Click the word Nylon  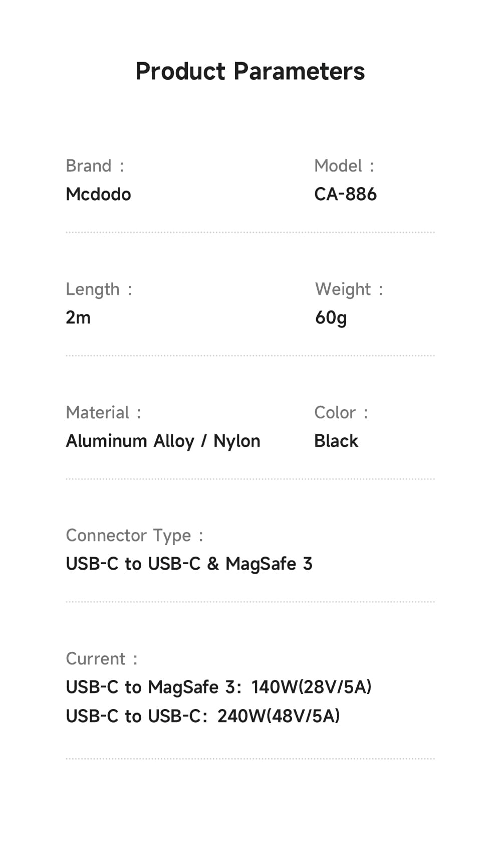237,441
